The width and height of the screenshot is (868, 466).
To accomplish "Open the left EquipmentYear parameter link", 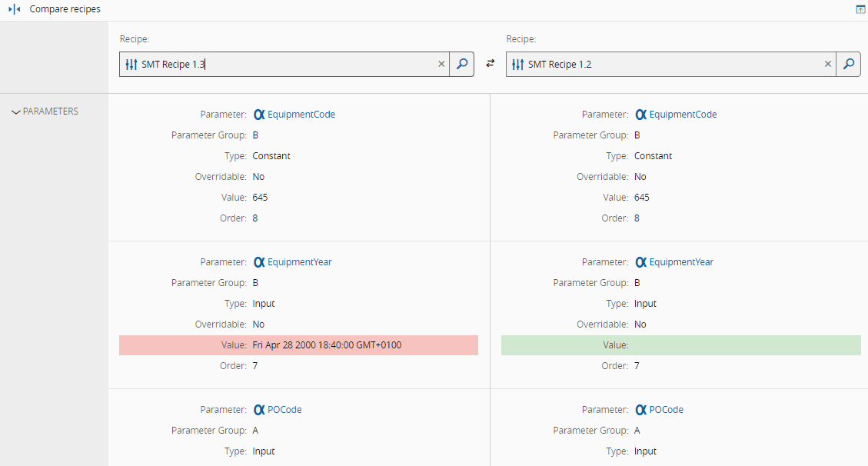I will click(x=299, y=262).
